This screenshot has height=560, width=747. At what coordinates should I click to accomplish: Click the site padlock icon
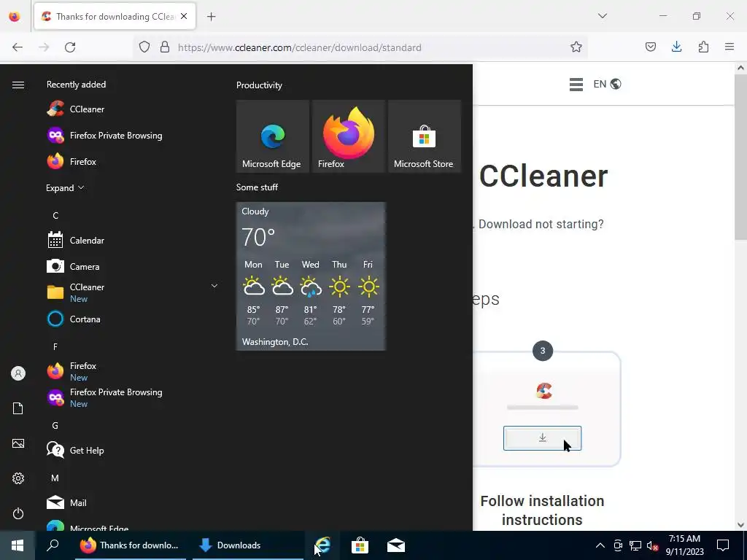165,47
